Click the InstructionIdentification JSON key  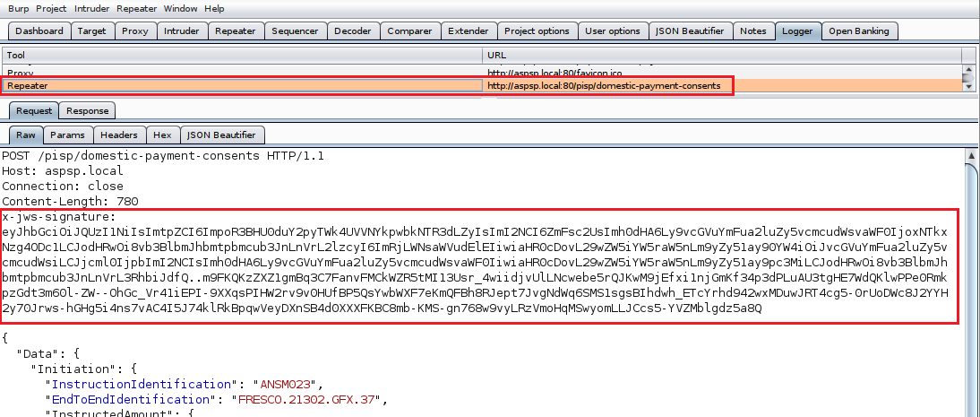pos(142,385)
